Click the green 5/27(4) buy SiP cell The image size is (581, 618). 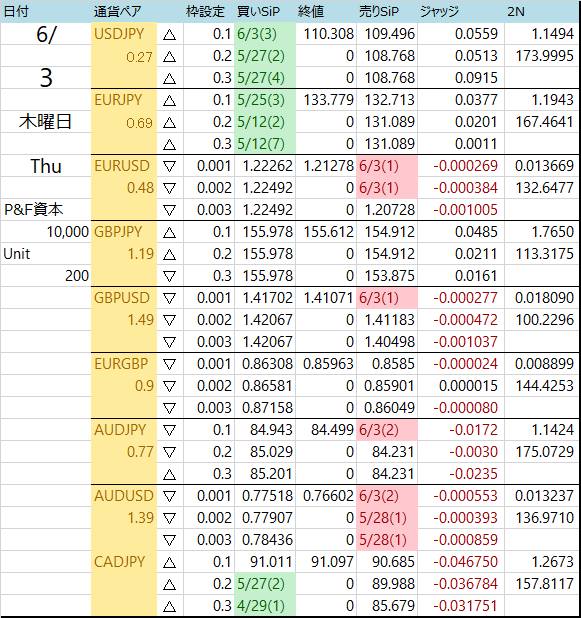click(265, 78)
